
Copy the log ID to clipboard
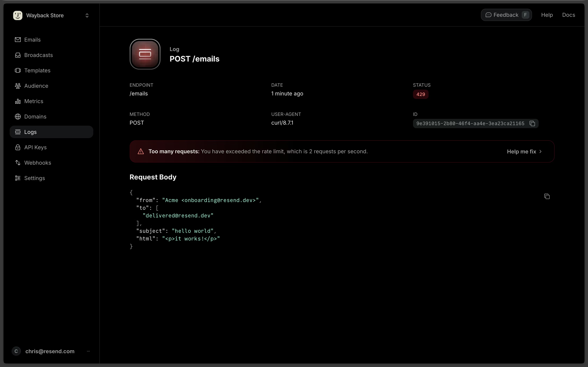532,123
